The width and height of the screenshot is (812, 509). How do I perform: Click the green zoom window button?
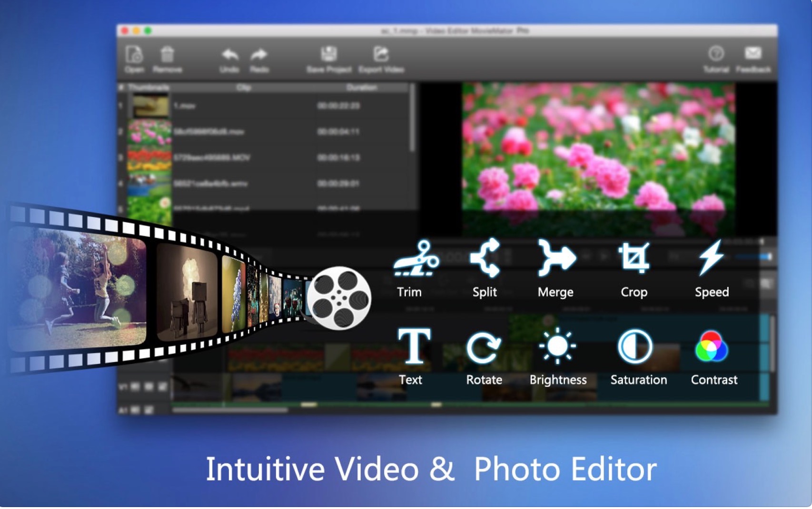(x=148, y=31)
